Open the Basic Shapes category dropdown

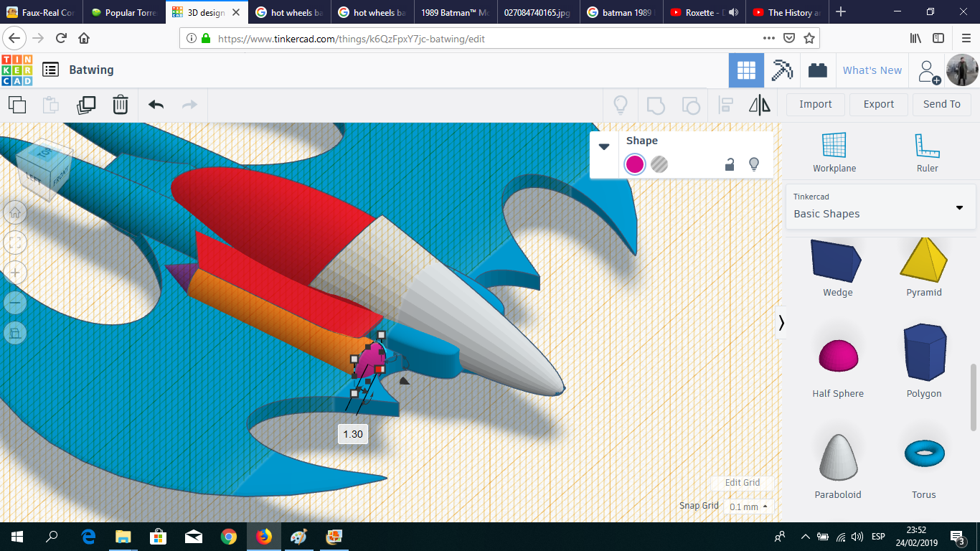[880, 207]
